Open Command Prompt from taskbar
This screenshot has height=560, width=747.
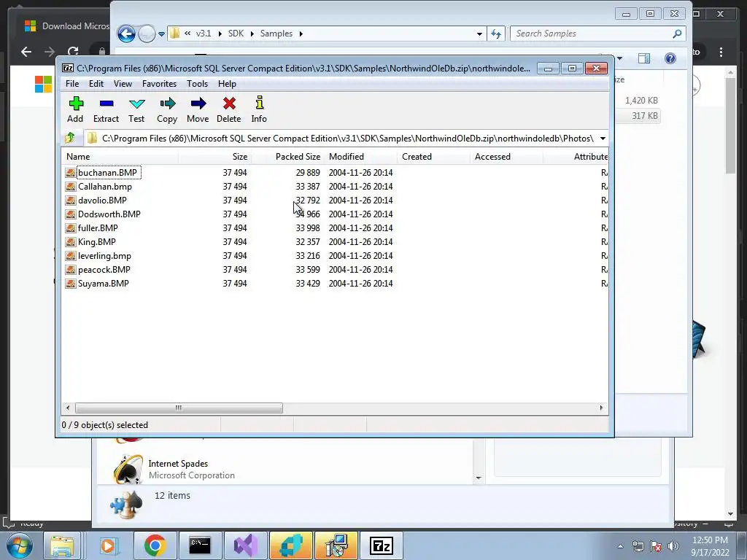(x=200, y=545)
